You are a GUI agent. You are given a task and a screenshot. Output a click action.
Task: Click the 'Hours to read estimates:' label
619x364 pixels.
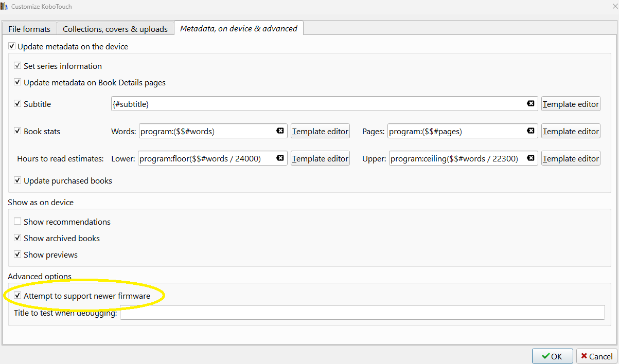(x=60, y=158)
